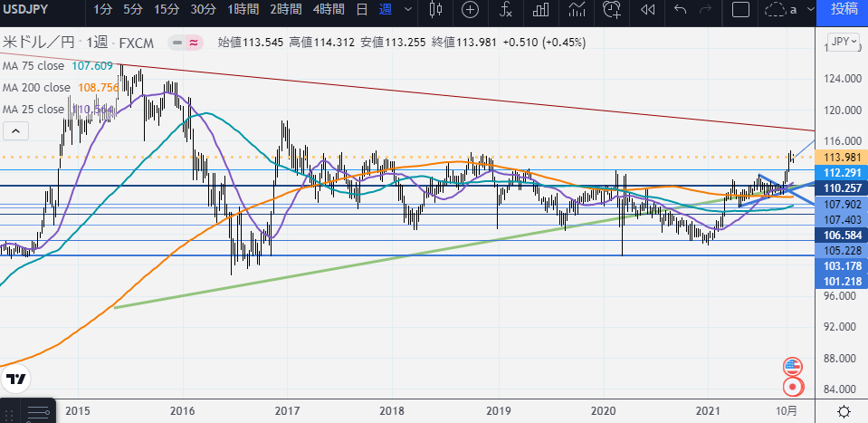Click the 105.228 price line label
The width and height of the screenshot is (868, 423).
[842, 250]
